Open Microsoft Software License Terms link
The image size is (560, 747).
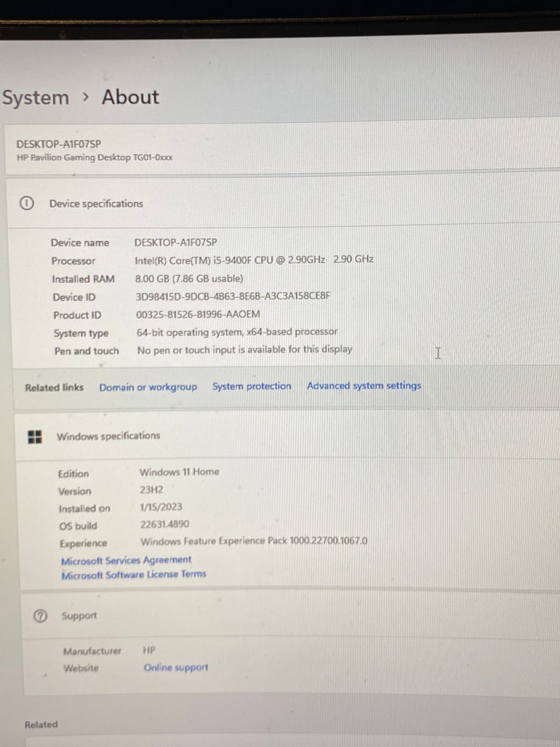tap(134, 575)
